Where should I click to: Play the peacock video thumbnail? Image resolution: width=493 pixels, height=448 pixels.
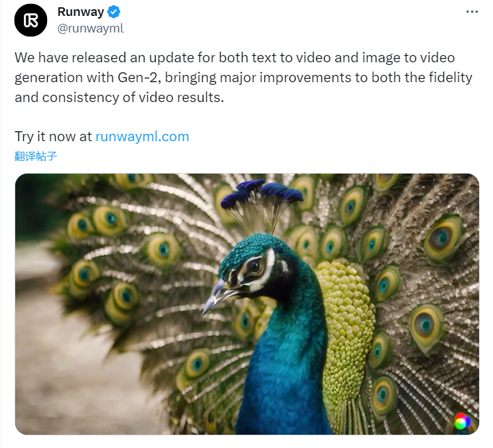pos(246,304)
